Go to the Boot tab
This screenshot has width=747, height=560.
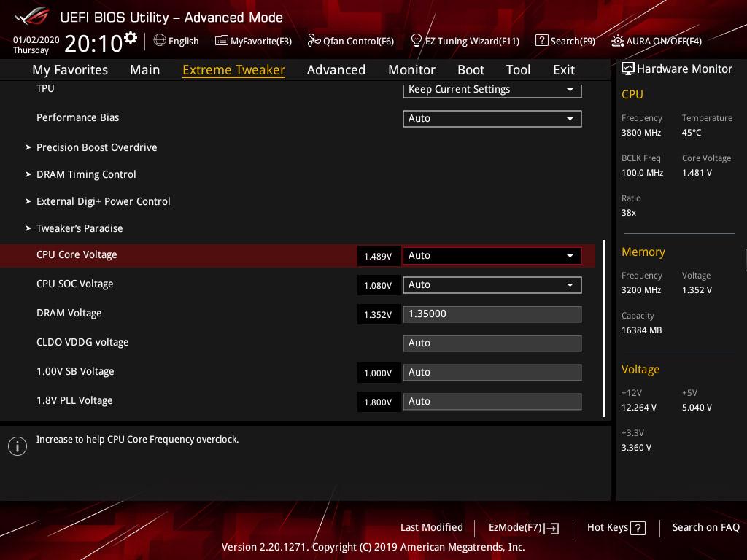click(x=471, y=70)
